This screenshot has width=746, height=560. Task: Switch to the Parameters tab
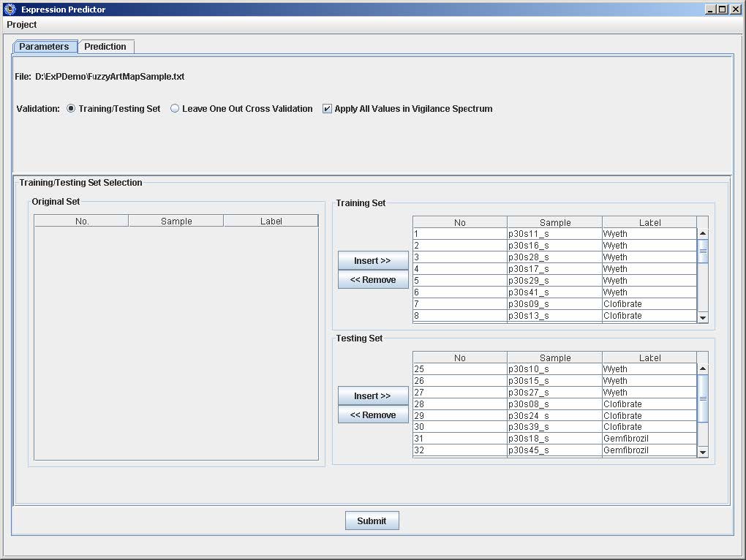point(44,47)
